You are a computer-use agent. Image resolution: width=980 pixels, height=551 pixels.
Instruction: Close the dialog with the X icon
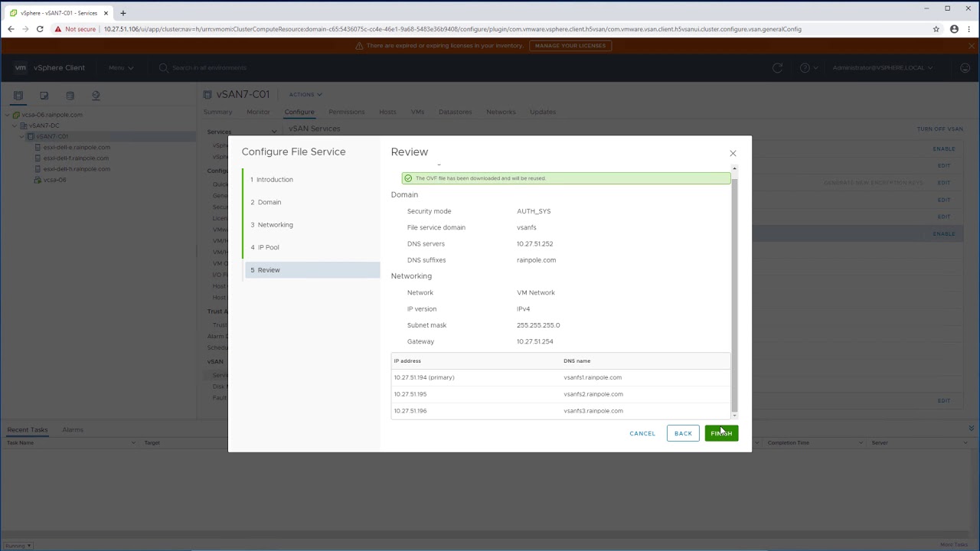pyautogui.click(x=733, y=153)
